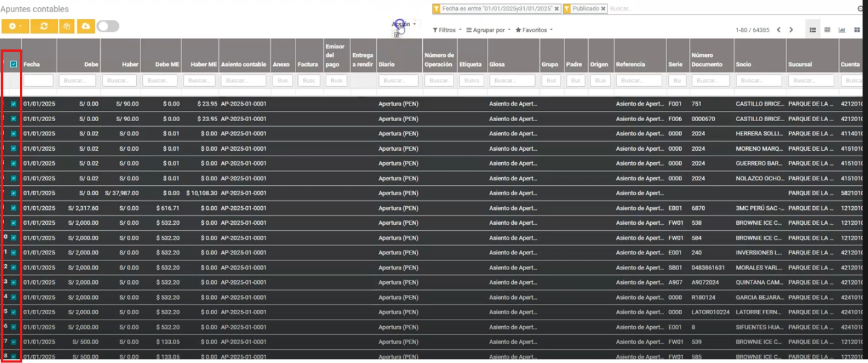Click the Socio column header

point(743,65)
